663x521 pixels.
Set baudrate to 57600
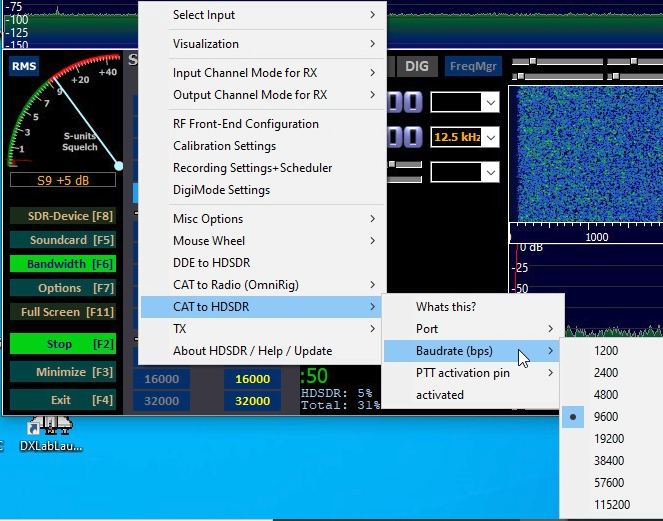(612, 483)
